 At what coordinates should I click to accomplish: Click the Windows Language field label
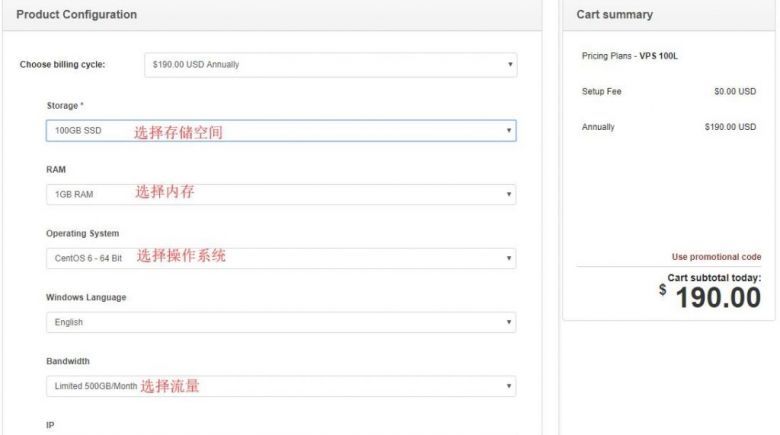point(86,297)
